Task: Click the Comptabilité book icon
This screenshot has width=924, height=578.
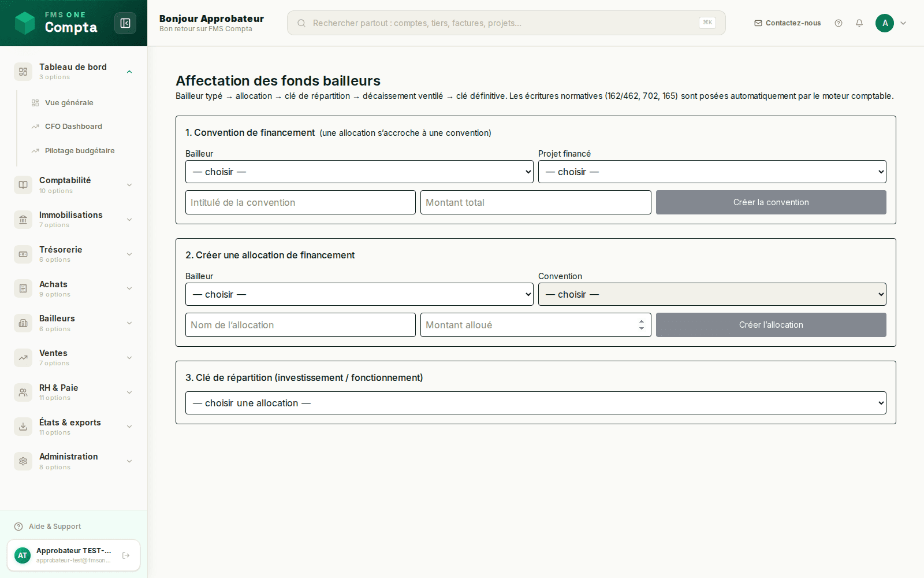Action: click(x=23, y=185)
